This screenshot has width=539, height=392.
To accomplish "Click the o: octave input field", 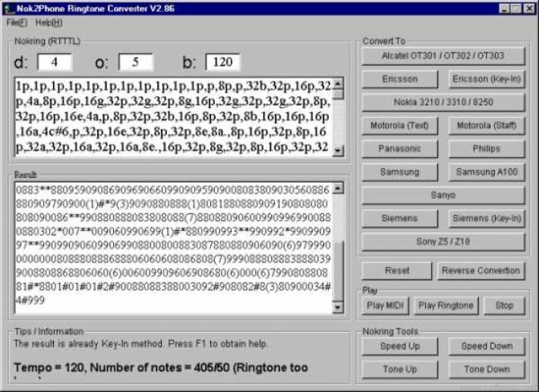I will [136, 62].
